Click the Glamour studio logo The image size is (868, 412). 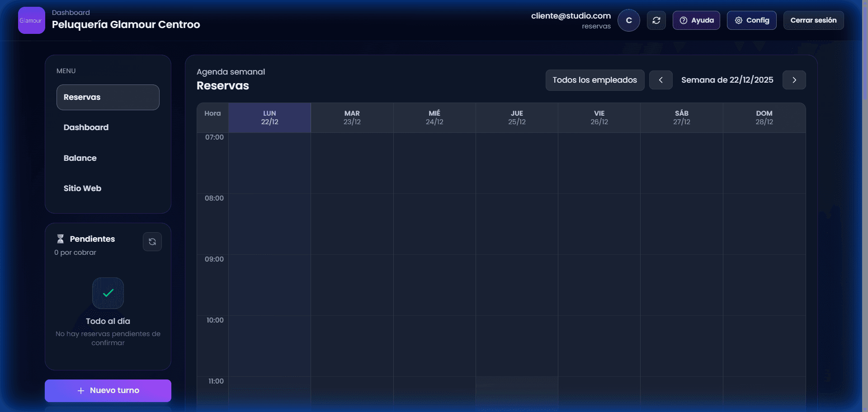(x=31, y=20)
